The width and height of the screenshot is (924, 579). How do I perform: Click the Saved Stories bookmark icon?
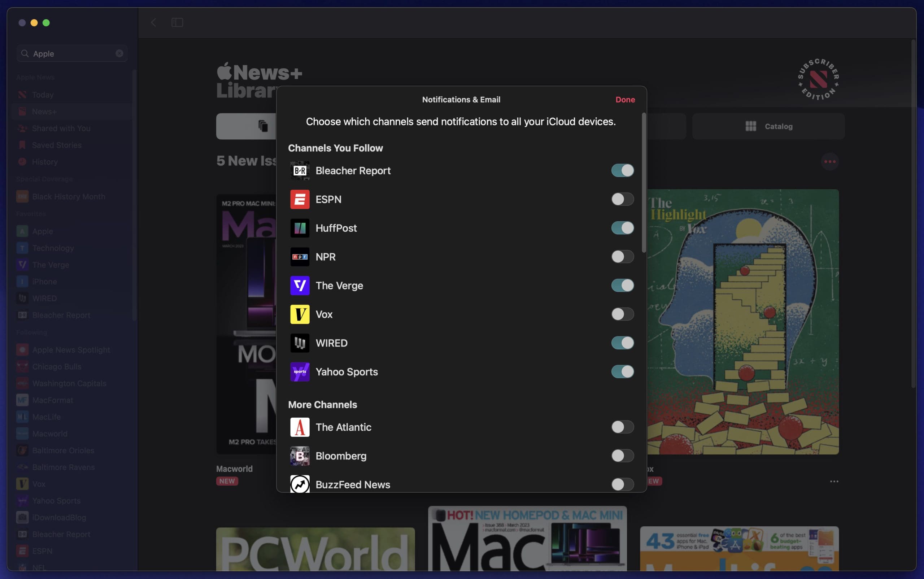22,145
